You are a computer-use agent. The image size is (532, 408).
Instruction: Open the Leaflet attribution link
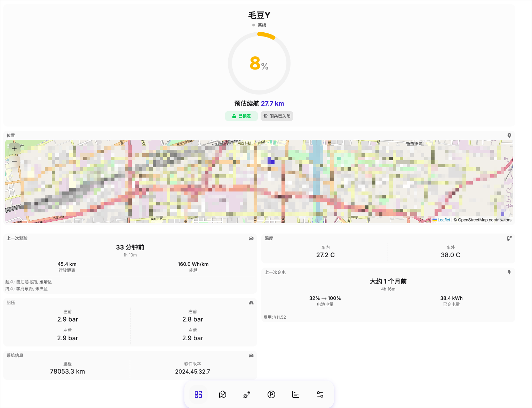444,220
